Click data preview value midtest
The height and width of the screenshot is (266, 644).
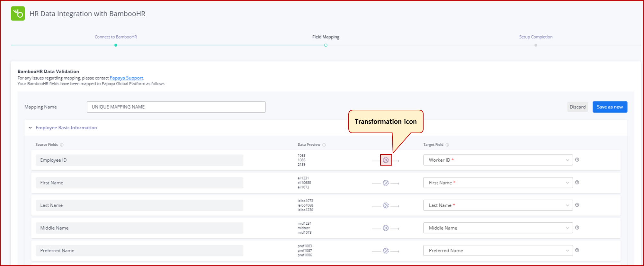coord(304,228)
